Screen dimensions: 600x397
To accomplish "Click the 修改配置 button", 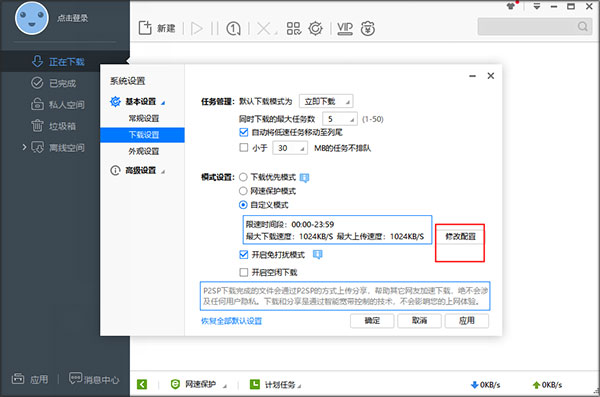I will [x=460, y=236].
